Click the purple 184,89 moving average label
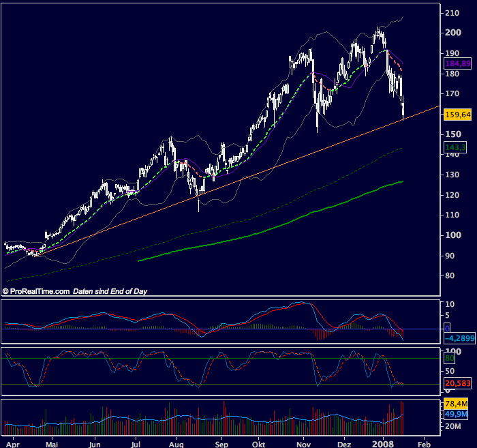The width and height of the screenshot is (477, 448). tap(457, 64)
